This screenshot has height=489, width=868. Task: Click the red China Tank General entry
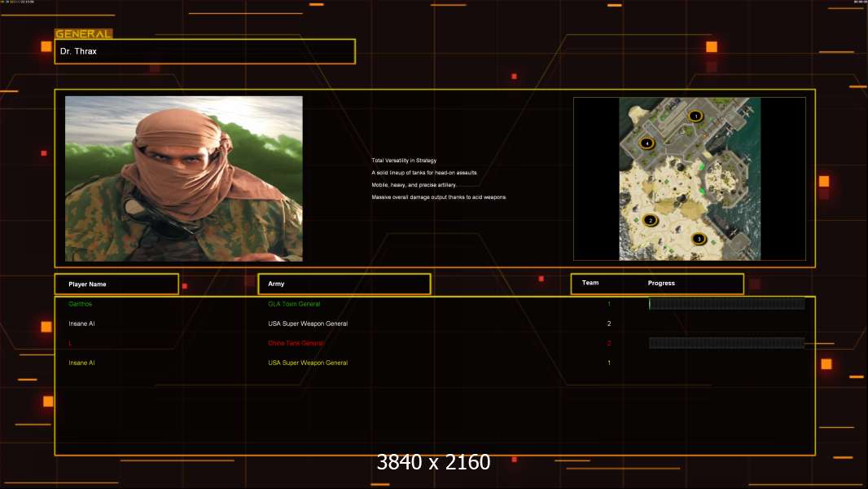coord(296,343)
